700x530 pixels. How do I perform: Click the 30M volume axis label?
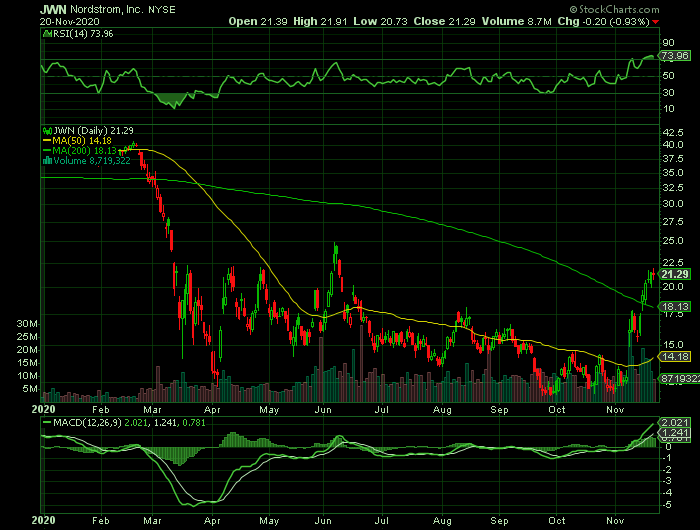(x=27, y=324)
